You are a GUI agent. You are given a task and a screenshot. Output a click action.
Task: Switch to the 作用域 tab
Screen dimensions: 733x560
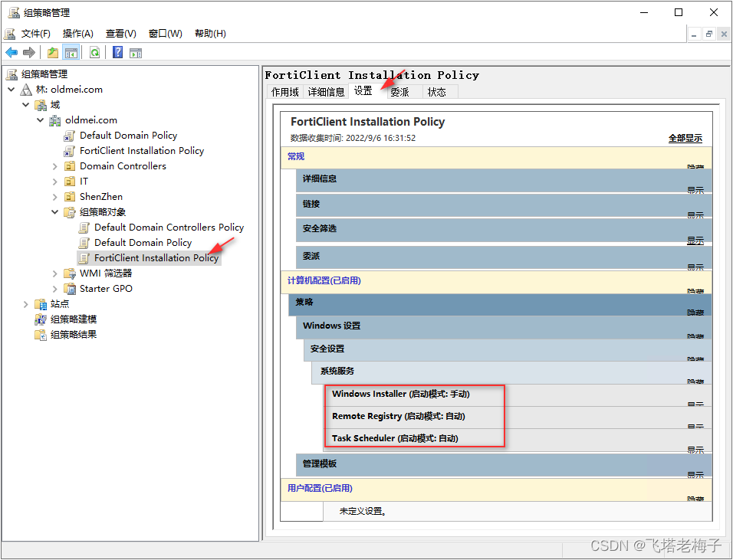284,92
